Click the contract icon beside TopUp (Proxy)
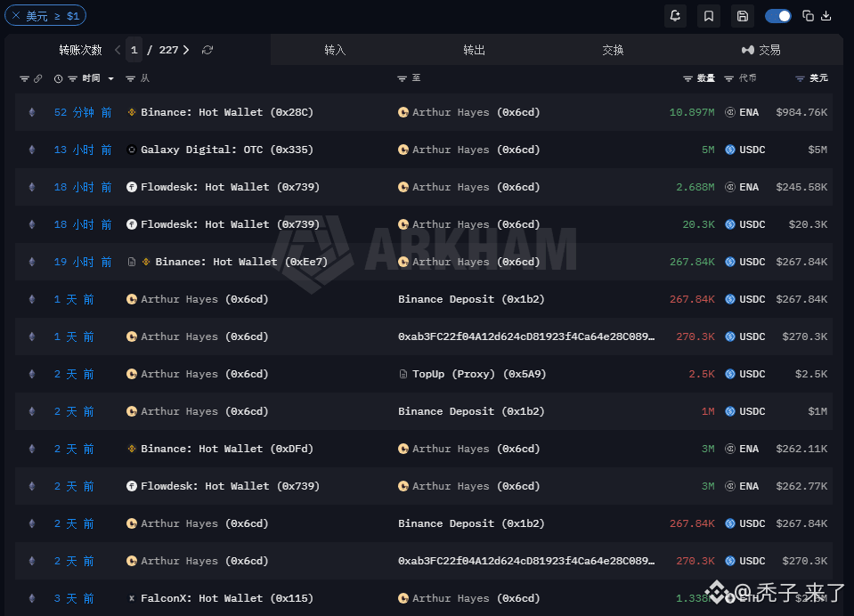854x616 pixels. click(403, 374)
